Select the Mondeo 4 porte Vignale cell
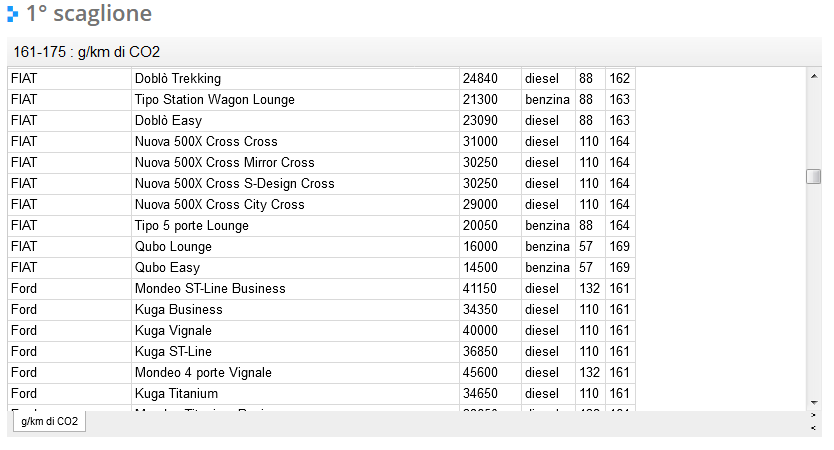The width and height of the screenshot is (834, 450). click(295, 373)
